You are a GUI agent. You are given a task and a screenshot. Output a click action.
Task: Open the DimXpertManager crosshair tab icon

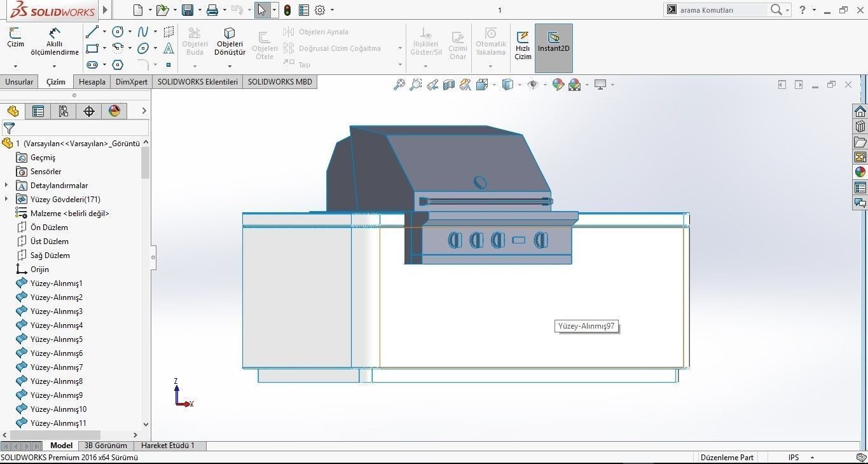coord(89,111)
